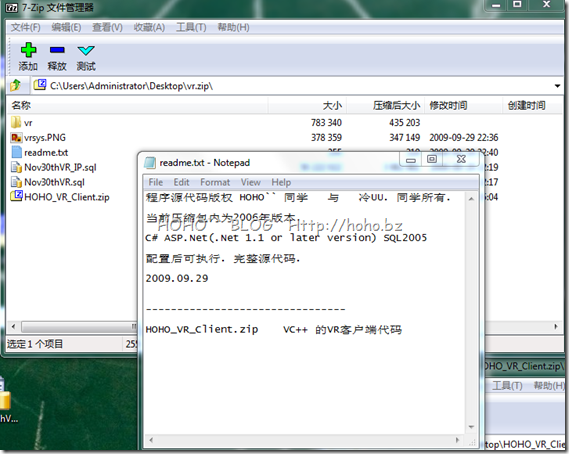Select Nov30thVR_IP.sql file name
Screen dimensions: 569x454
[x=60, y=167]
